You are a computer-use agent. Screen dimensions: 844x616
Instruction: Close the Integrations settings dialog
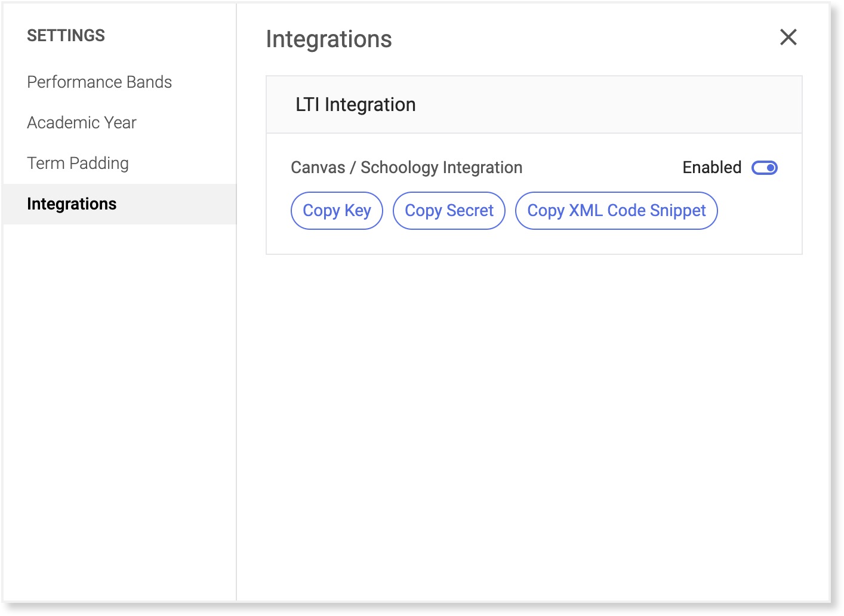click(x=788, y=37)
